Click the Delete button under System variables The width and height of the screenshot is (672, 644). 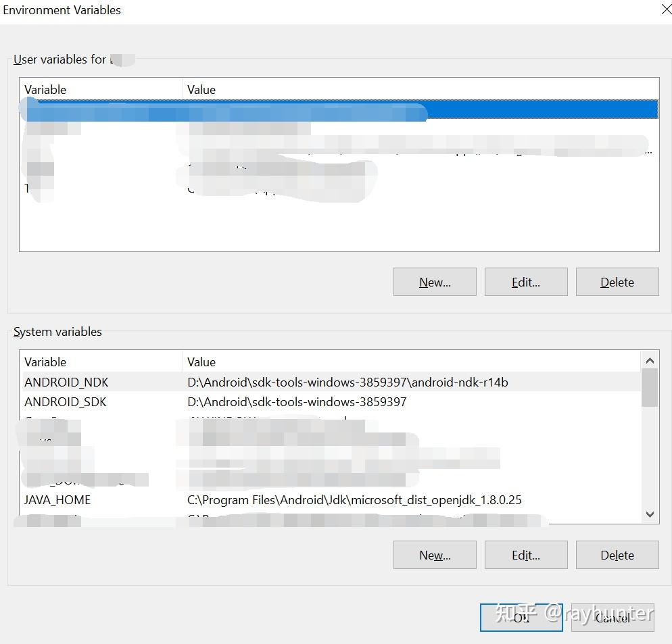pyautogui.click(x=617, y=554)
